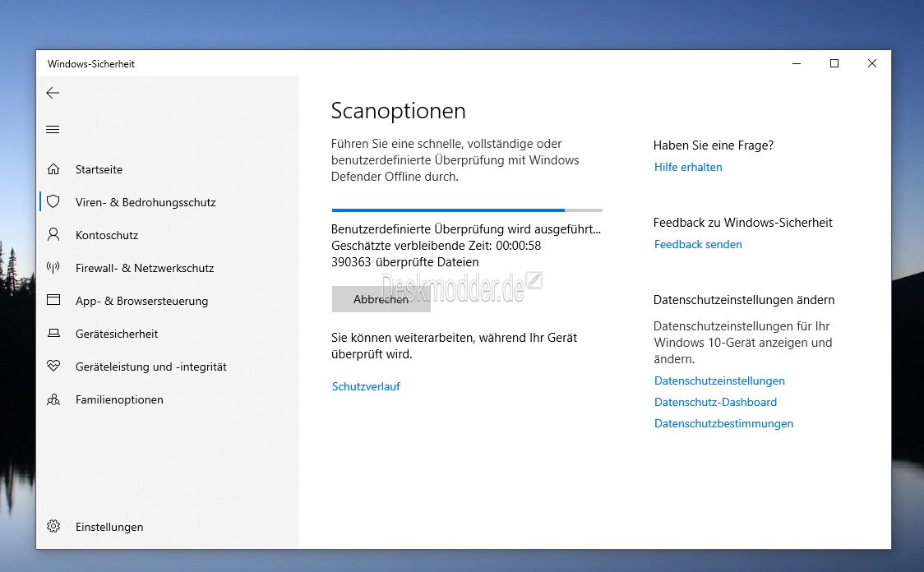Viewport: 924px width, 572px height.
Task: Click the Windows-Sicherheit window title
Action: tap(90, 63)
